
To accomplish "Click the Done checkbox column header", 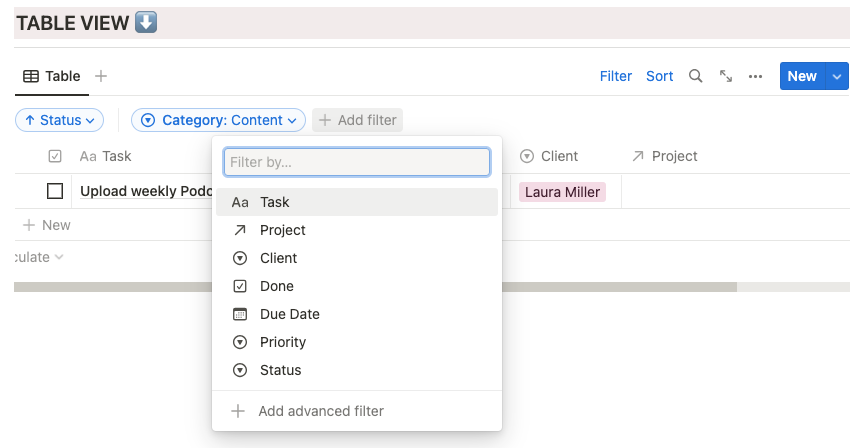I will coord(55,156).
